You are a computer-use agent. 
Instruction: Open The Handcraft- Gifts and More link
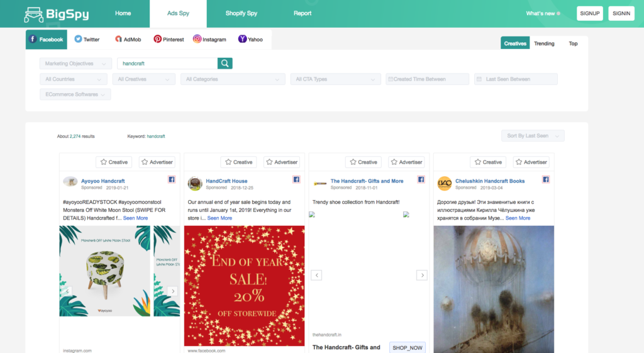(x=367, y=181)
